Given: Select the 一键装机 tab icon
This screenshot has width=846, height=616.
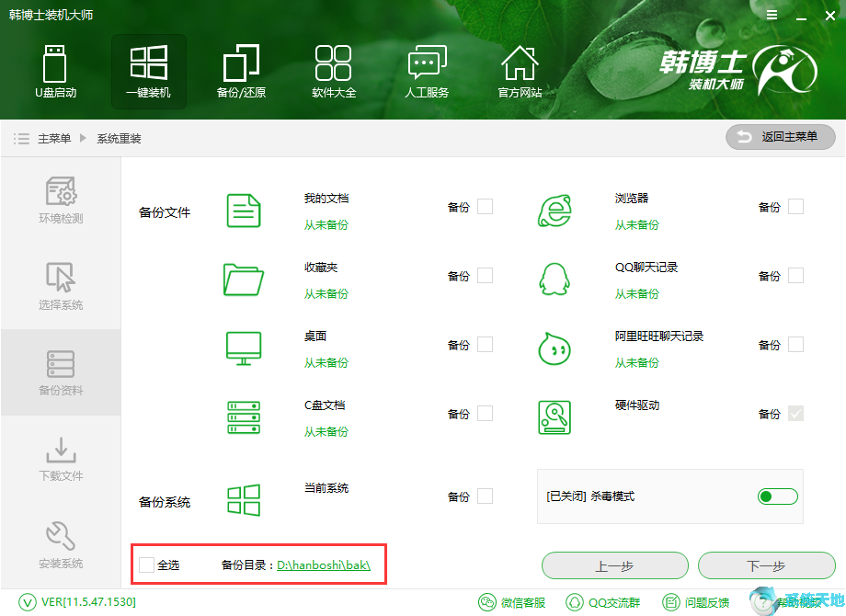Looking at the screenshot, I should pos(148,63).
